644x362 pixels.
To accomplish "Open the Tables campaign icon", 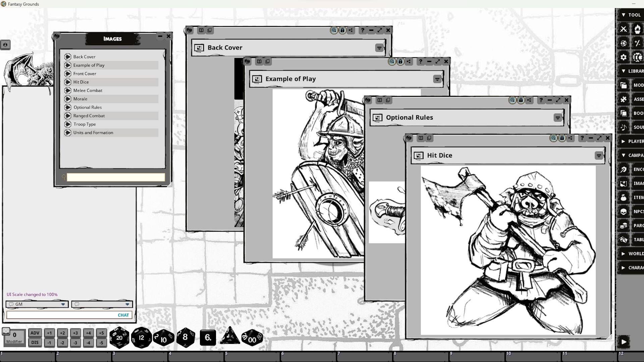I will (x=624, y=239).
